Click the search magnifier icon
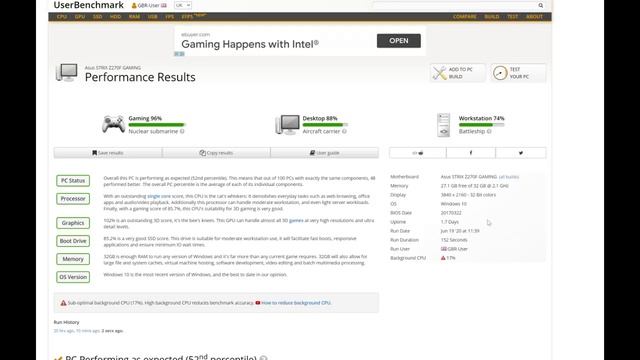640x360 pixels. pos(540,5)
